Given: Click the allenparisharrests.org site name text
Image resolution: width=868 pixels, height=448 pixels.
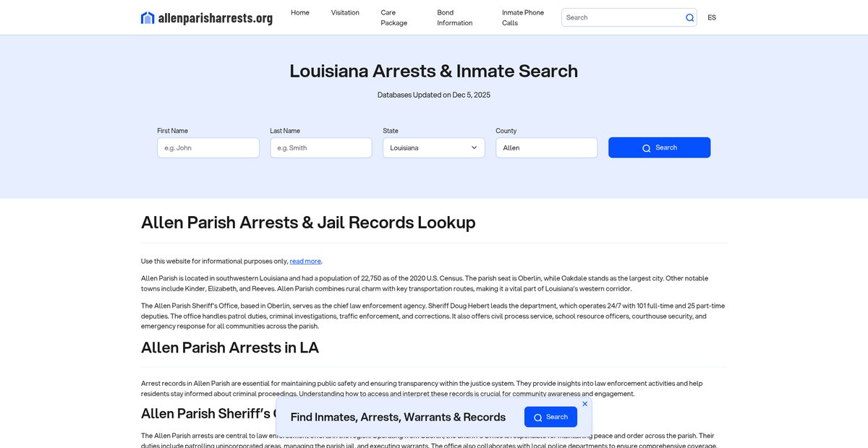Looking at the screenshot, I should coord(216,18).
